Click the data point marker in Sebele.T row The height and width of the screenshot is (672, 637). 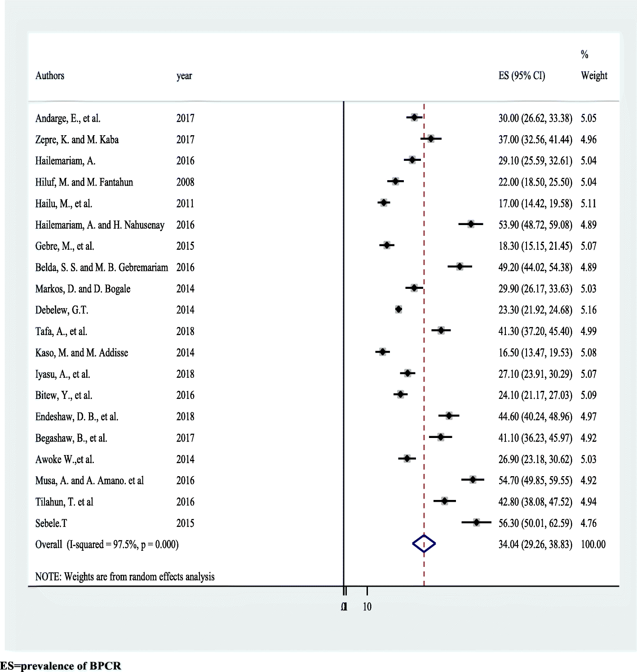pos(476,522)
